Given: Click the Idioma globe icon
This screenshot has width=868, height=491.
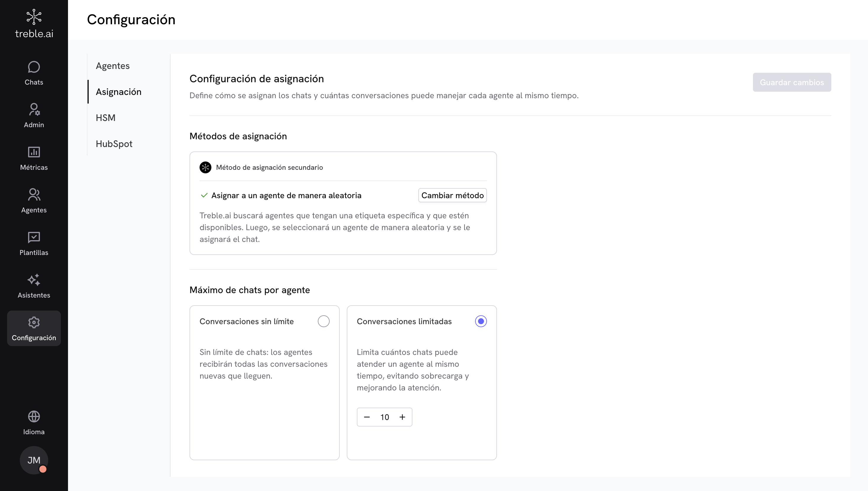Looking at the screenshot, I should click(x=34, y=416).
